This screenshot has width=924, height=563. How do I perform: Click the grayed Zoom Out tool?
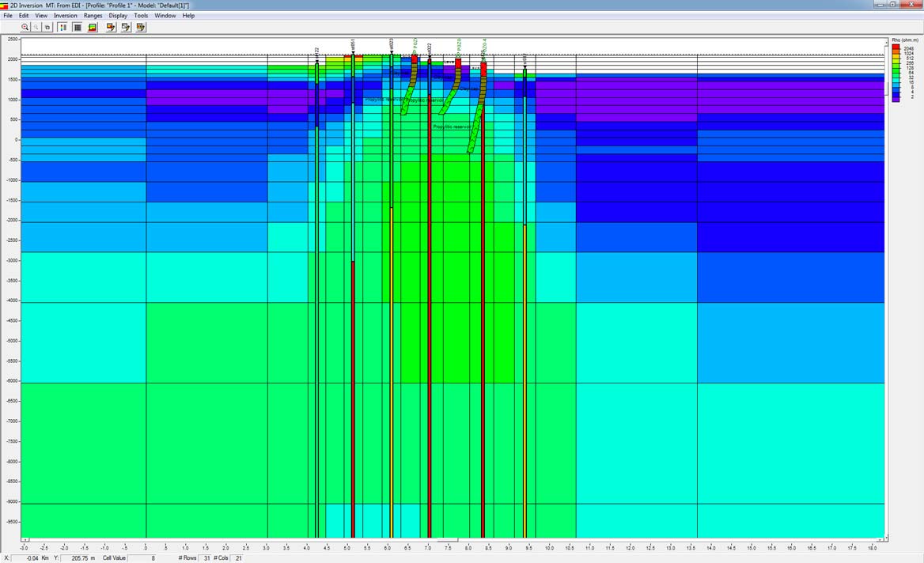(x=36, y=26)
